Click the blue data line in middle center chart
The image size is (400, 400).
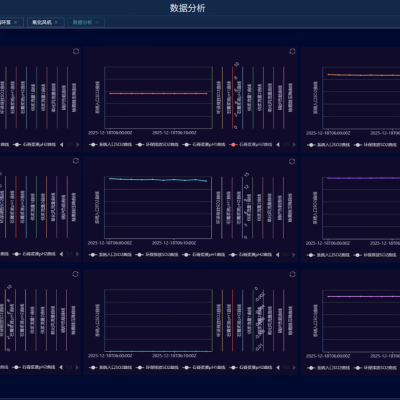click(x=158, y=180)
